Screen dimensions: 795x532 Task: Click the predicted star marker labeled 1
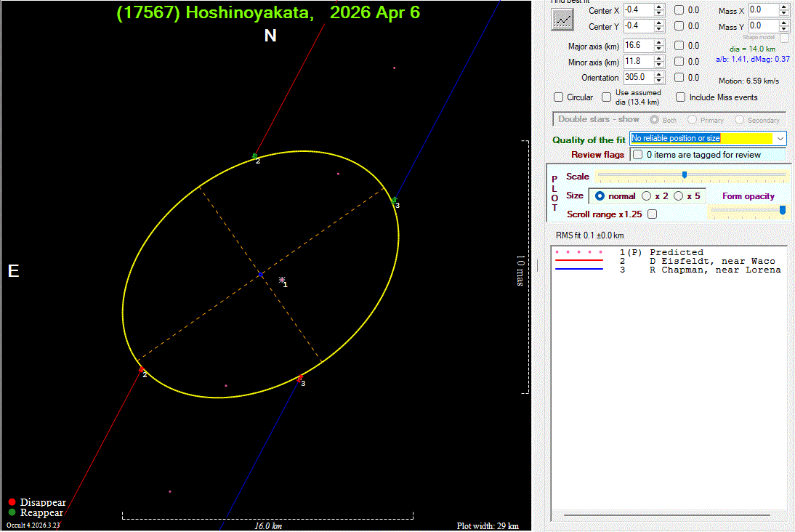[x=282, y=280]
